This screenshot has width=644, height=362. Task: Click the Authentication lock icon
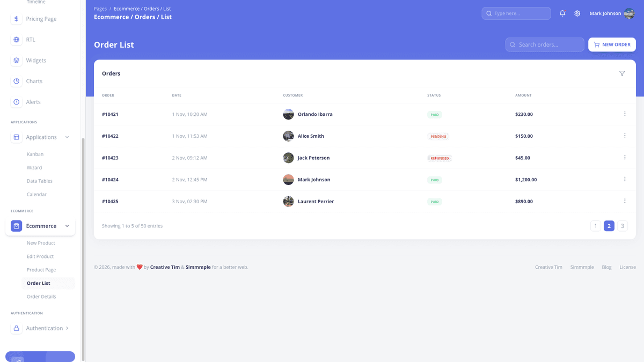coord(16,328)
